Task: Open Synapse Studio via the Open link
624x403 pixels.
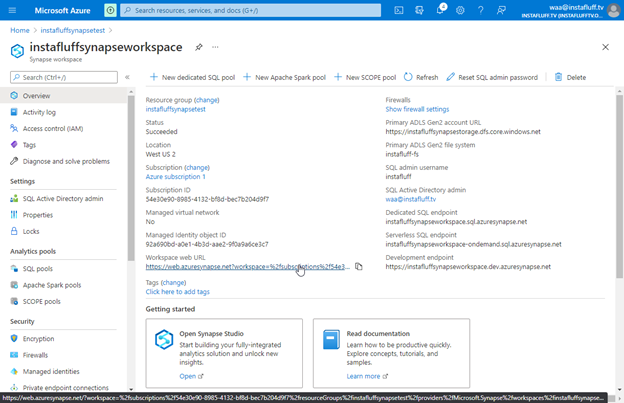Action: [x=191, y=376]
